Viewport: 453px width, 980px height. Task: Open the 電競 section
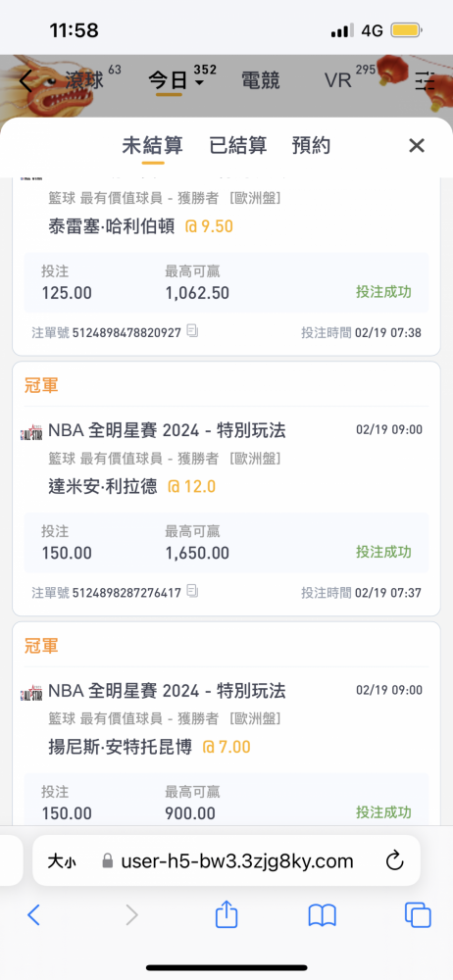[x=260, y=80]
